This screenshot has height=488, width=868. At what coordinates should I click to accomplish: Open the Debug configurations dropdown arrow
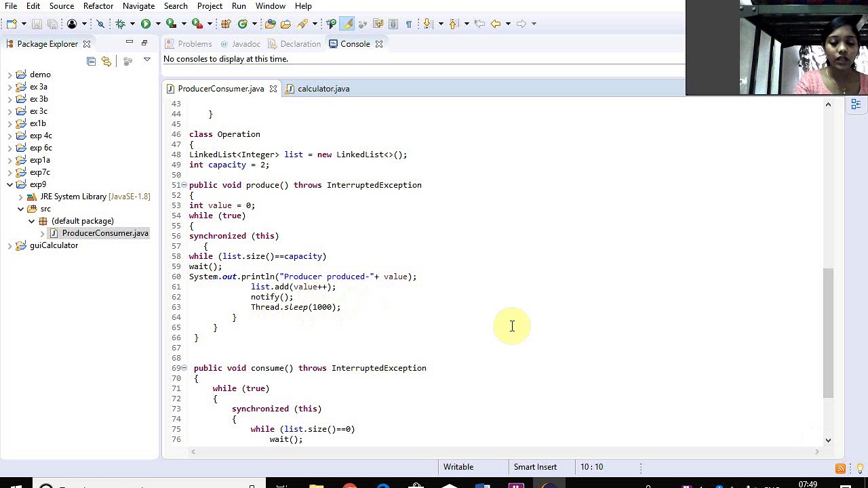(x=132, y=24)
